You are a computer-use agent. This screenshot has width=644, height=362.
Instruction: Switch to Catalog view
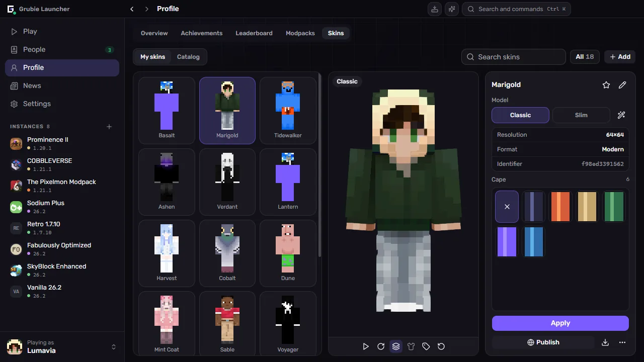tap(188, 57)
